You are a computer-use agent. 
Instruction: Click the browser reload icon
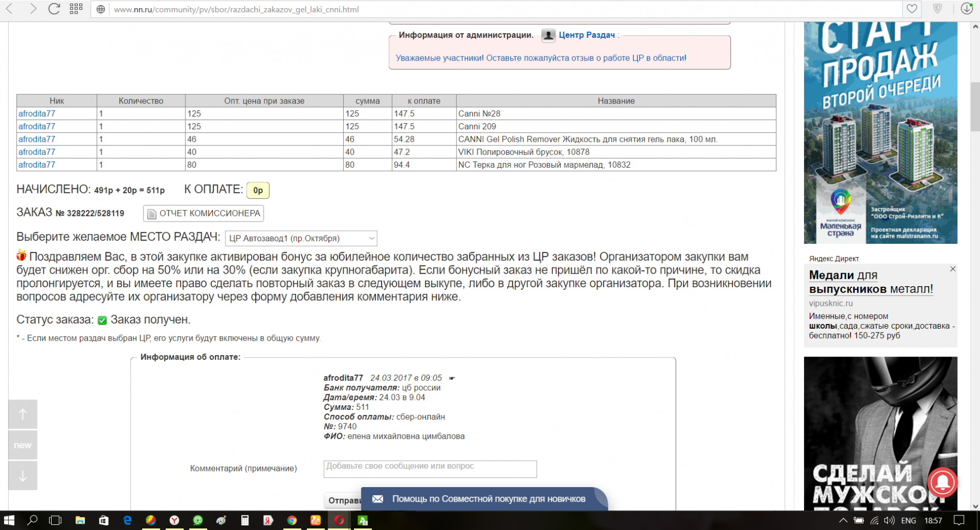point(54,9)
